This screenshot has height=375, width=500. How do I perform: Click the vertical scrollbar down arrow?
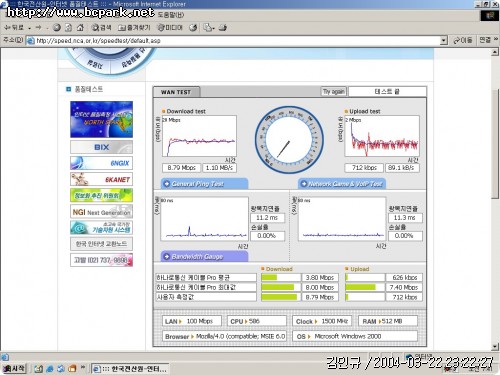pyautogui.click(x=495, y=347)
